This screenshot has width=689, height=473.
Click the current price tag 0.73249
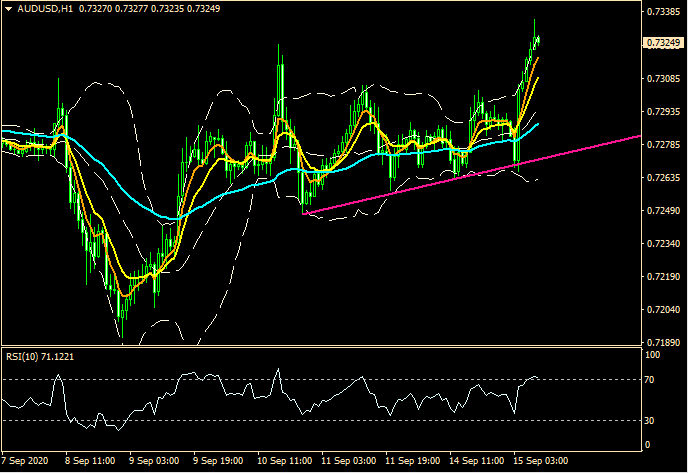coord(662,44)
